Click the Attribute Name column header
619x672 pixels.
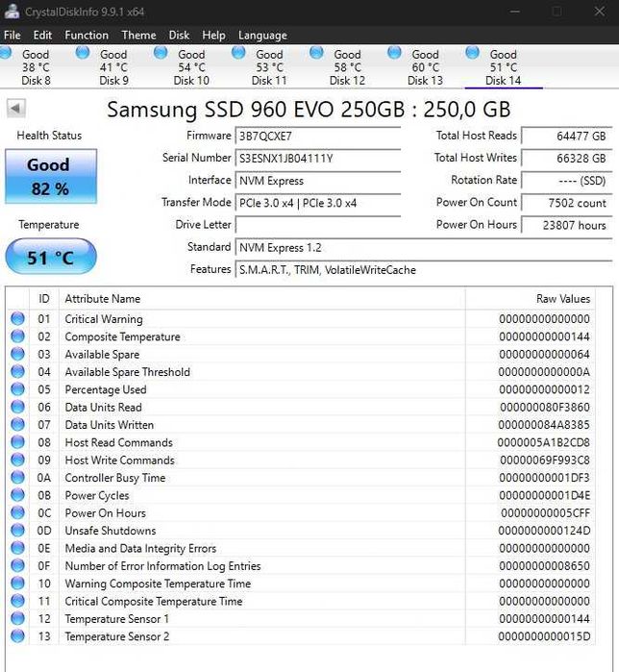coord(261,299)
